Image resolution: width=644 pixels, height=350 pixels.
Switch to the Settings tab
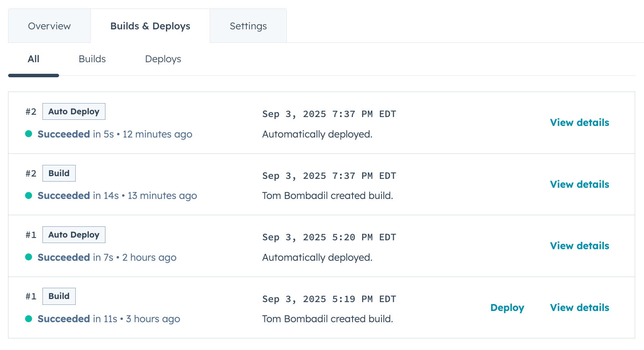248,26
